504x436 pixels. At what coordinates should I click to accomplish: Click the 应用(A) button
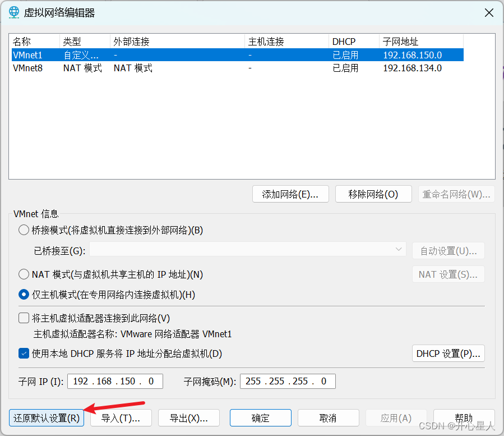pyautogui.click(x=396, y=418)
